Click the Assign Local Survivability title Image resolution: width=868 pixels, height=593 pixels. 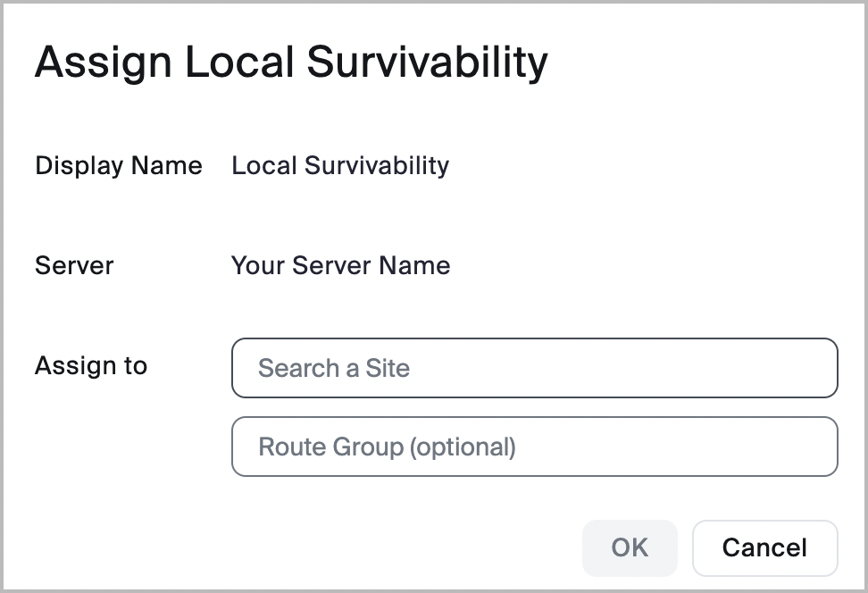(291, 63)
